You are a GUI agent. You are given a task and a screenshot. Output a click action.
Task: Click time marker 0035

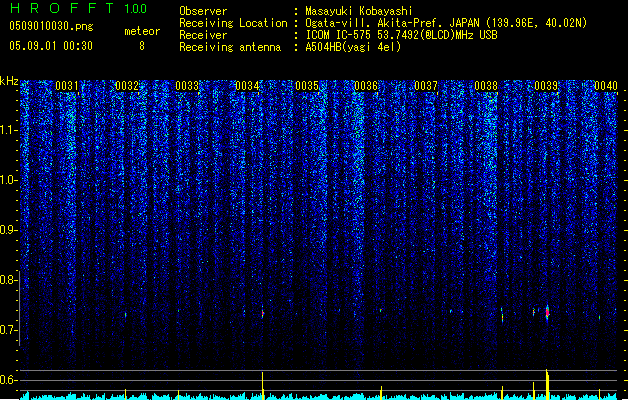pyautogui.click(x=307, y=86)
